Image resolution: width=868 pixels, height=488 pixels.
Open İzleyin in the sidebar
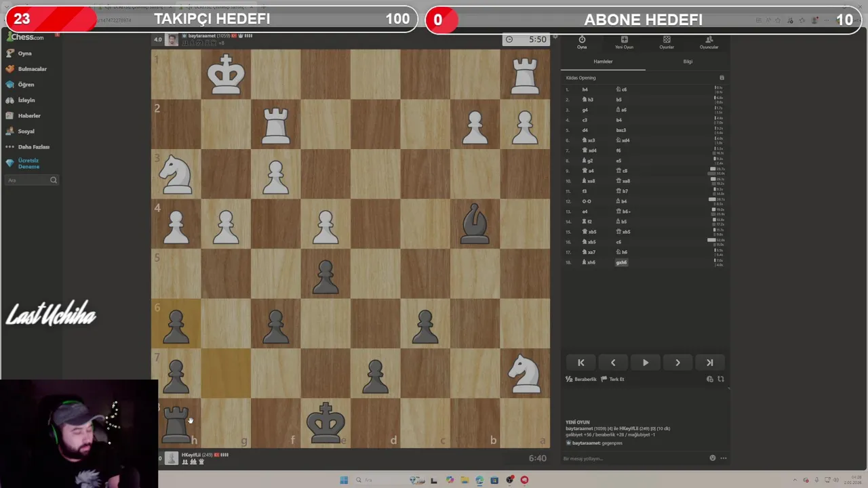[x=21, y=100]
